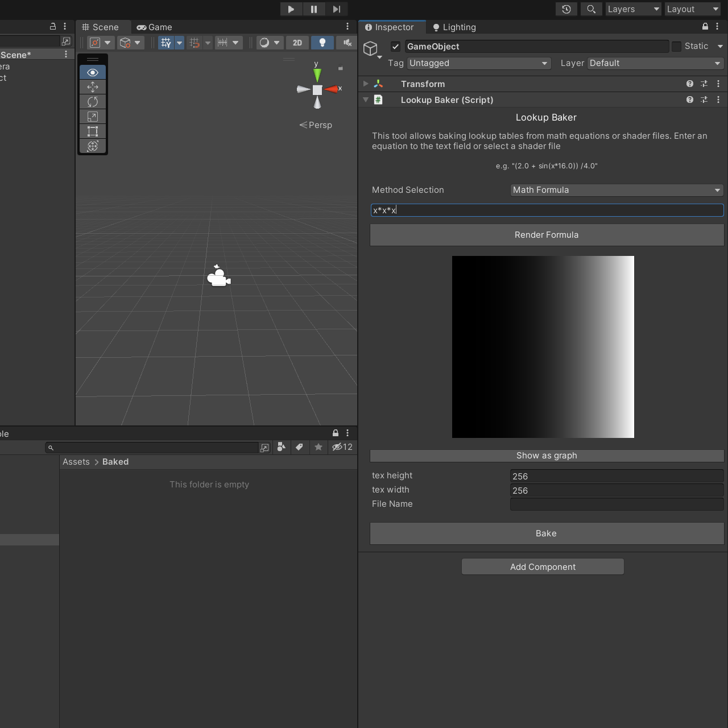
Task: Select the Rotate tool in scene toolbar
Action: pos(93,102)
